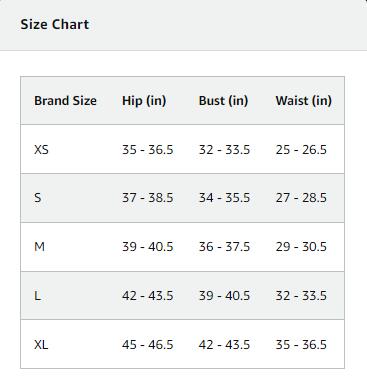This screenshot has height=392, width=367.
Task: Click S bust value 34 - 35.5
Action: click(224, 198)
